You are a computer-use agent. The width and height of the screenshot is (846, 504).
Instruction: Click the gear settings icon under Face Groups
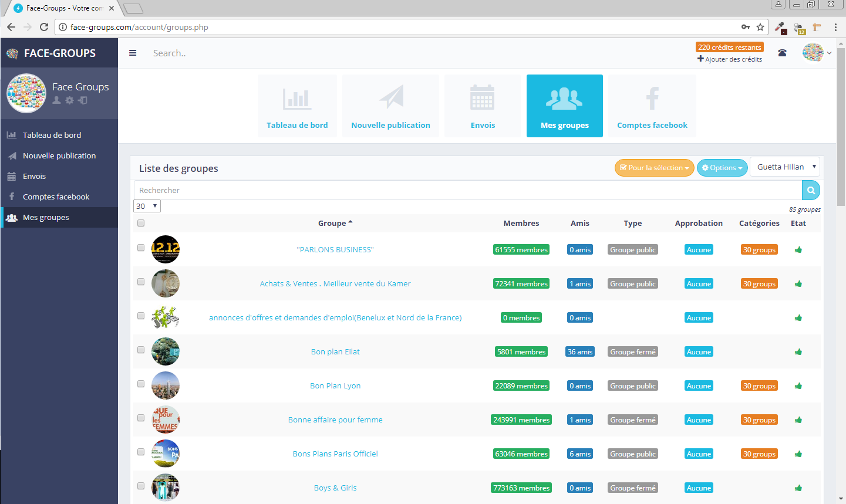[69, 100]
